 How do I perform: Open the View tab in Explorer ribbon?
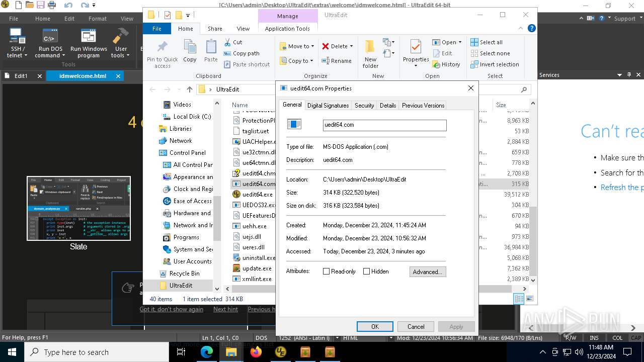243,29
